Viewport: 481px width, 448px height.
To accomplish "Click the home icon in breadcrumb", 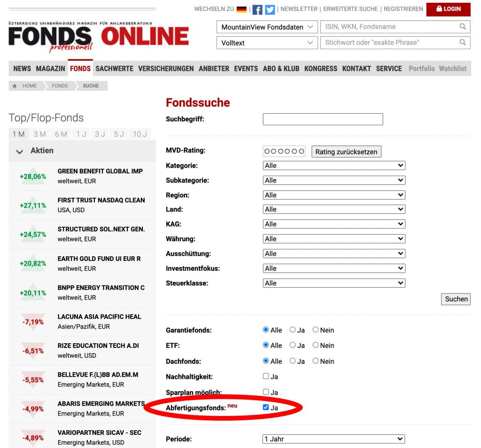I will point(15,86).
